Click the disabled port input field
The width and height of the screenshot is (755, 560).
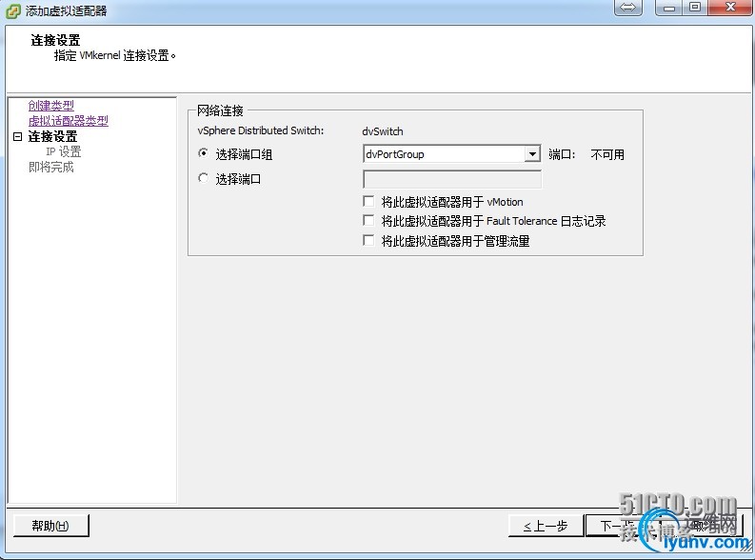452,179
